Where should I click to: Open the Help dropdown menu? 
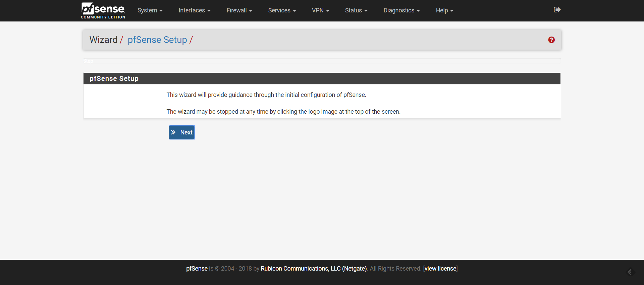click(444, 10)
